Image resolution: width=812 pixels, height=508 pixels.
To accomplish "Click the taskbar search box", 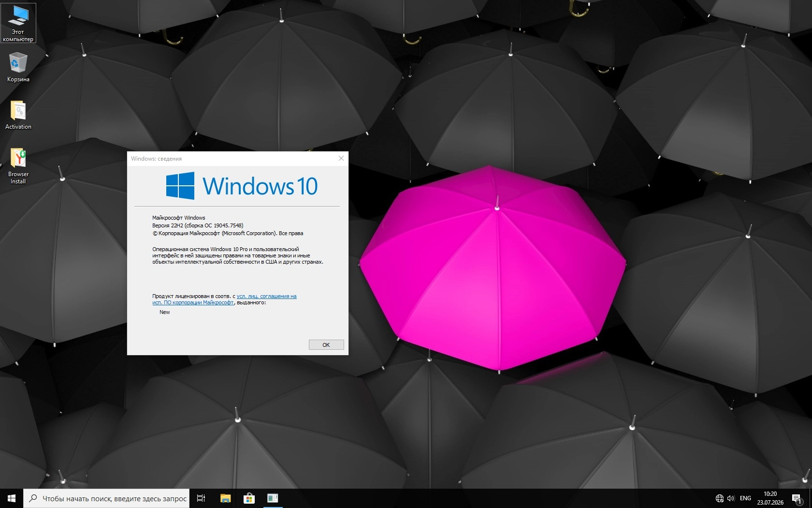I will click(x=106, y=498).
